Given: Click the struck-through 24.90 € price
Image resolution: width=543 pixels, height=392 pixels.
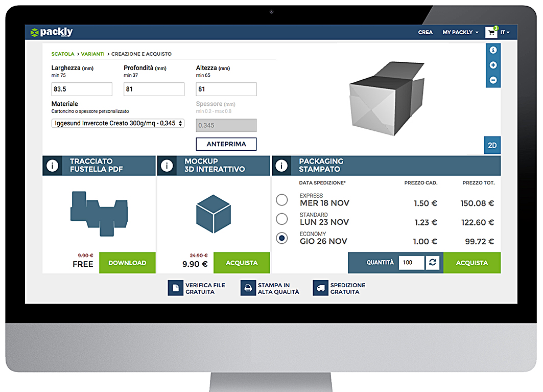Looking at the screenshot, I should click(x=199, y=256).
